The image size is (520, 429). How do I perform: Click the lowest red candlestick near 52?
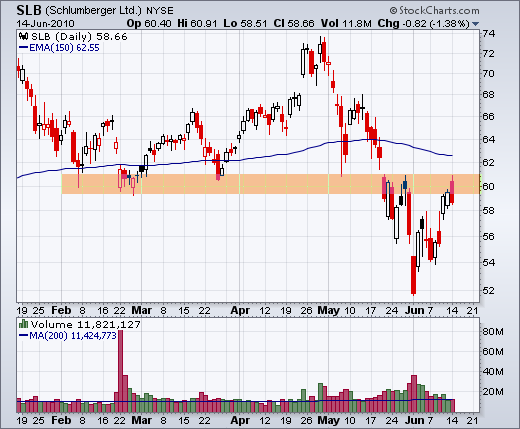(413, 275)
